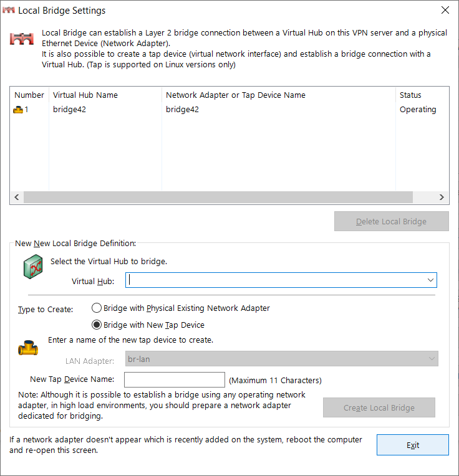Select Bridge with New Tap Device option
Viewport: 459px width, 476px height.
(97, 325)
